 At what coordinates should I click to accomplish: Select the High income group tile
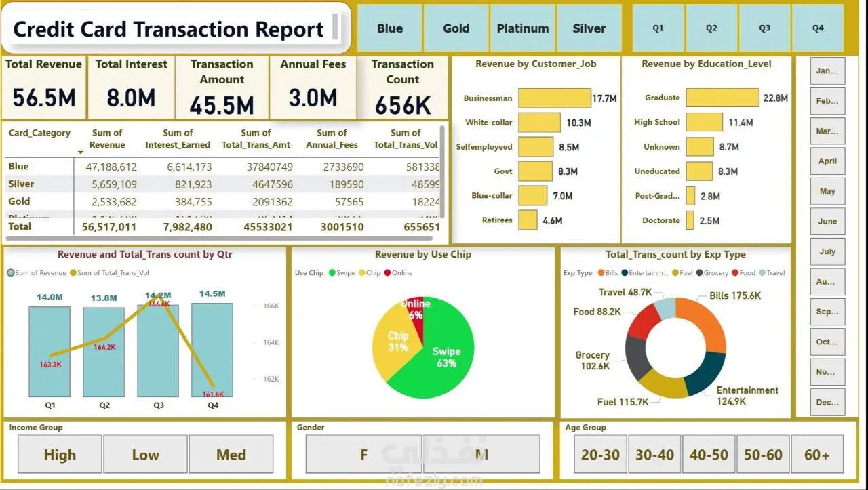[60, 455]
